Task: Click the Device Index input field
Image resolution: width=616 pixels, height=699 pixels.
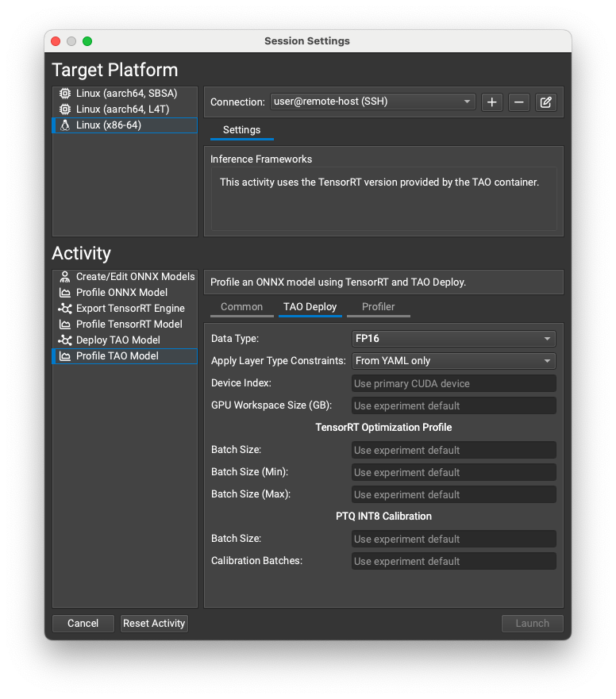Action: 453,383
